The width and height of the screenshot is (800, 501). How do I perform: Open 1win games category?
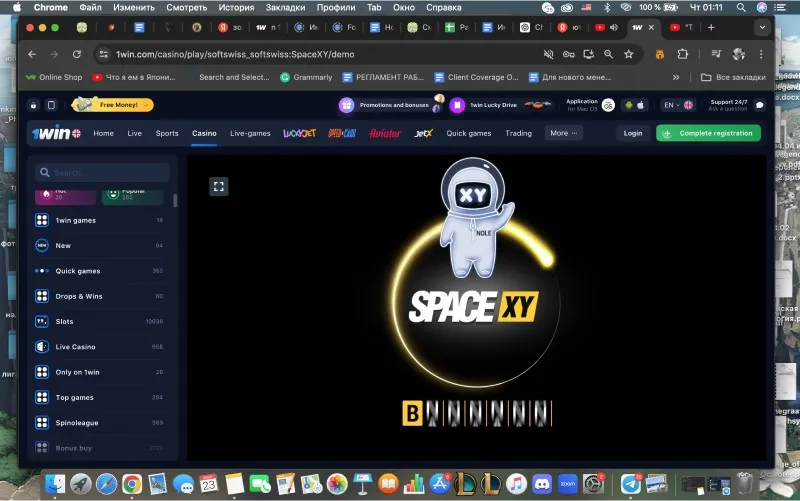99,220
